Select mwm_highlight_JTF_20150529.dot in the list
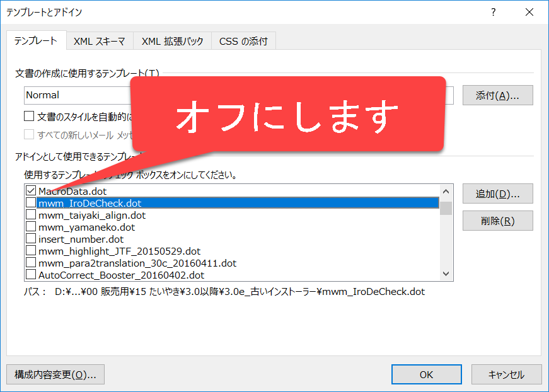This screenshot has width=549, height=392. click(x=119, y=251)
